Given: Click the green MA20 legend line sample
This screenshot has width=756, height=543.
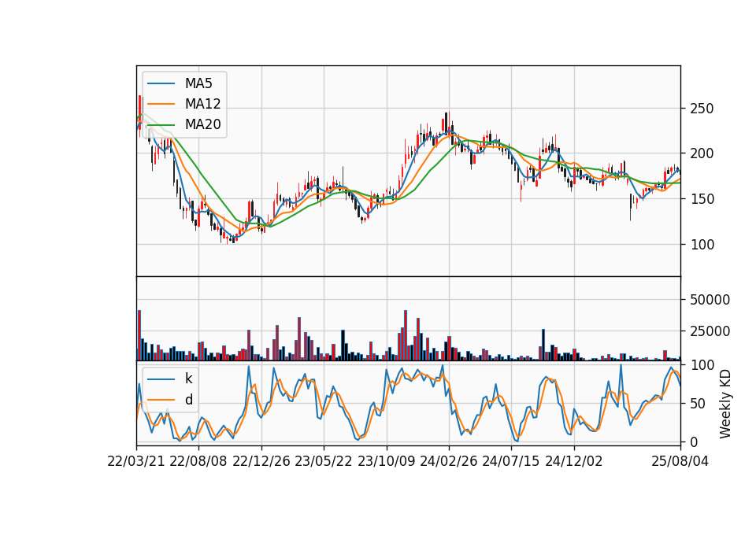Looking at the screenshot, I should click(x=161, y=125).
